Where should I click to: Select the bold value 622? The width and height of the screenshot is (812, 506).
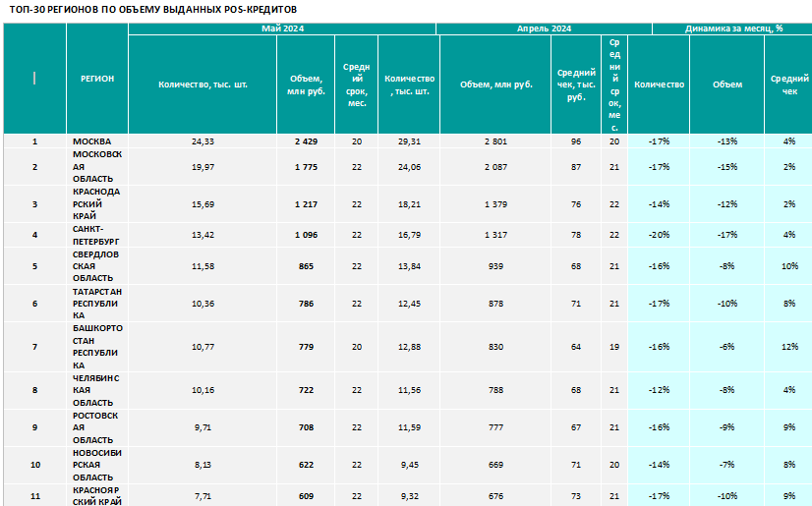click(306, 465)
